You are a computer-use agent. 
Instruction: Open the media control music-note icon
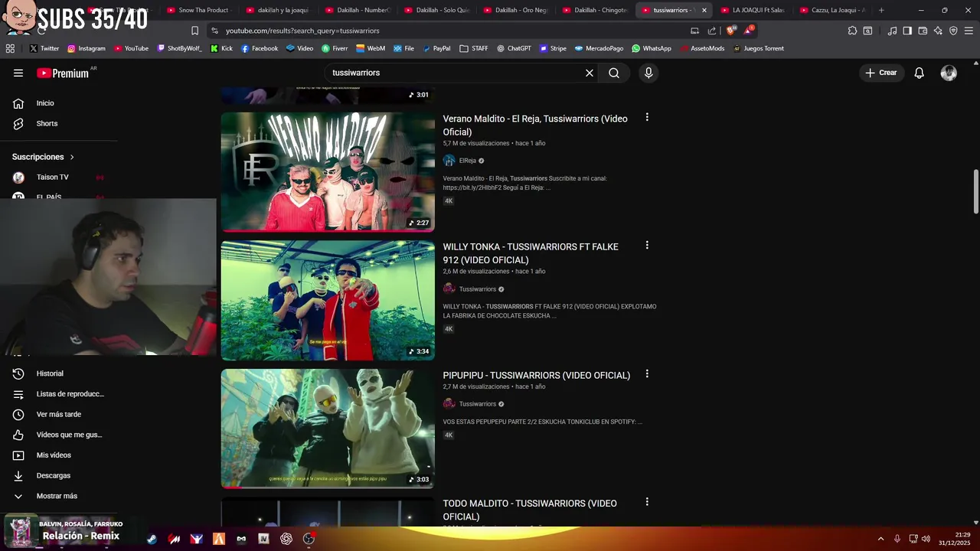coord(892,31)
